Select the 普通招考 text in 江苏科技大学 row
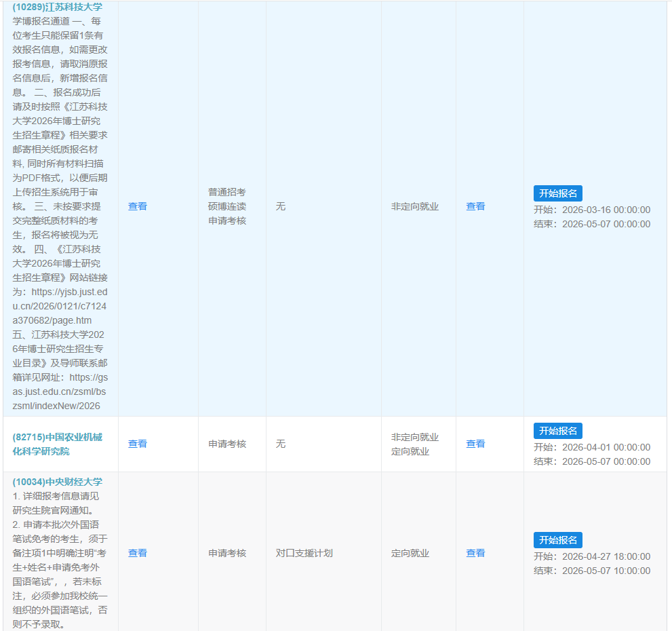Viewport: 672px width, 631px height. (x=227, y=192)
